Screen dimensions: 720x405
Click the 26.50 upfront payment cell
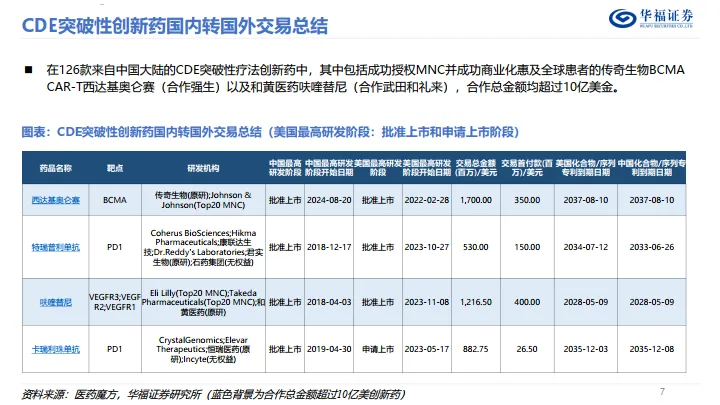pos(527,349)
